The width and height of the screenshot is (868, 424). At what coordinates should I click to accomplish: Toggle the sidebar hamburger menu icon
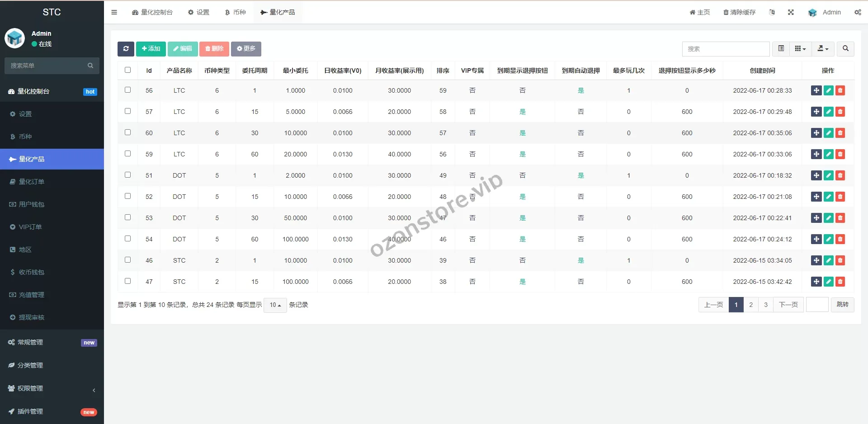(114, 12)
